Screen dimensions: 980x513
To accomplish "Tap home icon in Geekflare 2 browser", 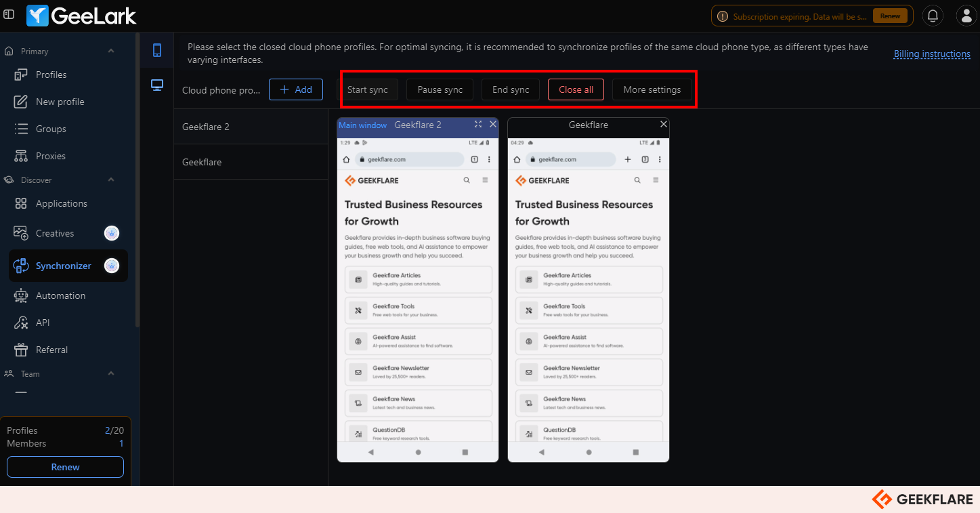I will point(346,159).
